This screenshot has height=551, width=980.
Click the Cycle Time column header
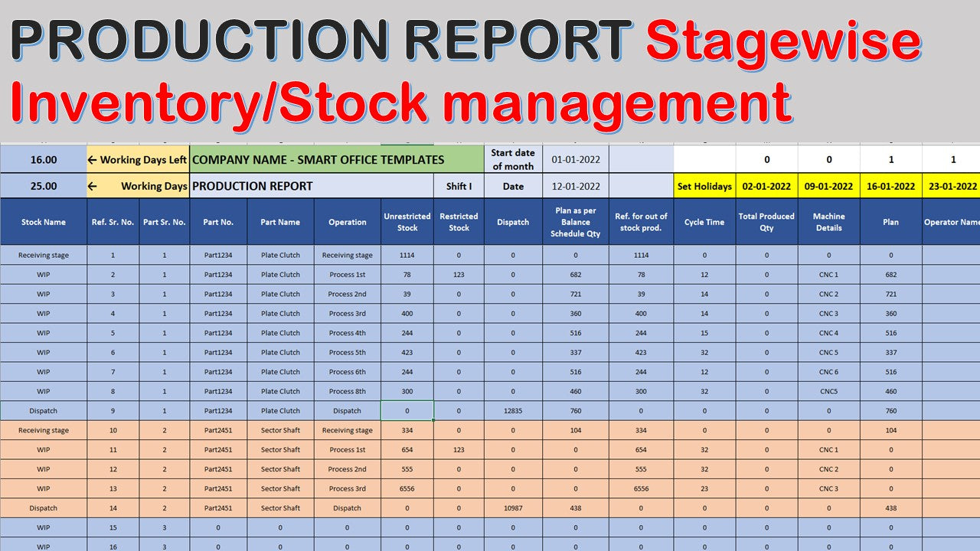[x=704, y=222]
